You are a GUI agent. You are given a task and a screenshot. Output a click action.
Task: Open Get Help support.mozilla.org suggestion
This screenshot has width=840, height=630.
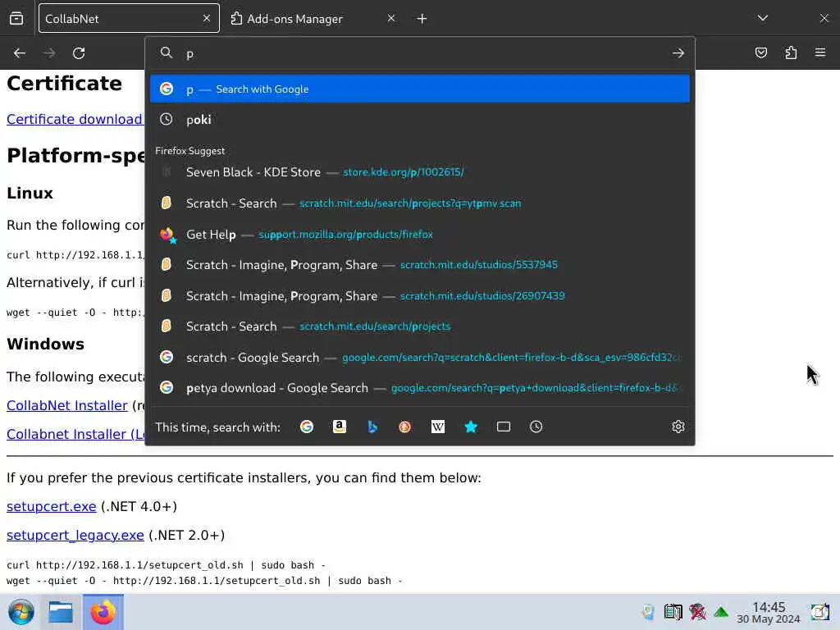coord(420,234)
